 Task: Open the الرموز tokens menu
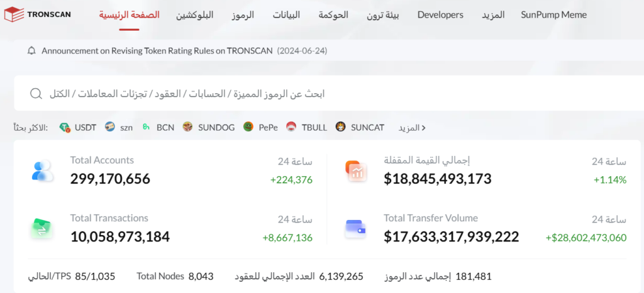242,15
